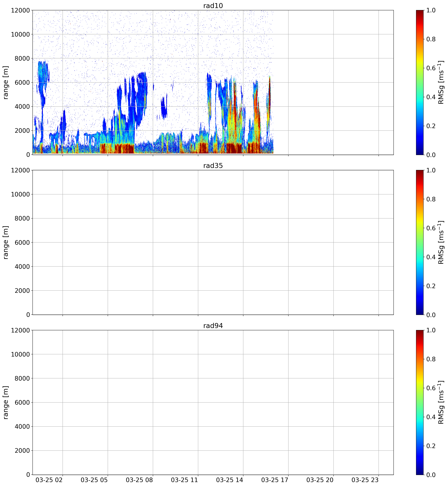Click the x-axis label 03-25 02
Screen dimensions: 448x486
(x=49, y=480)
